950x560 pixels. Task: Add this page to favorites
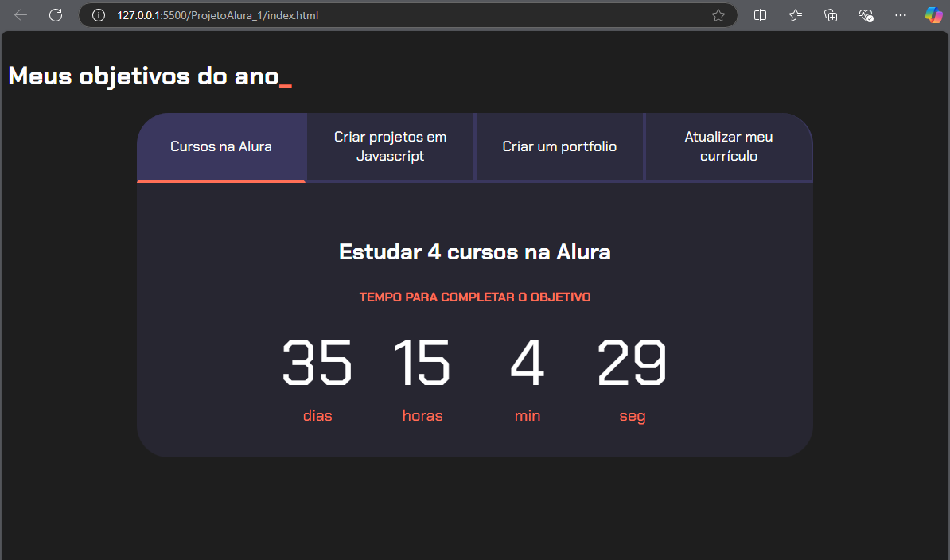tap(718, 14)
